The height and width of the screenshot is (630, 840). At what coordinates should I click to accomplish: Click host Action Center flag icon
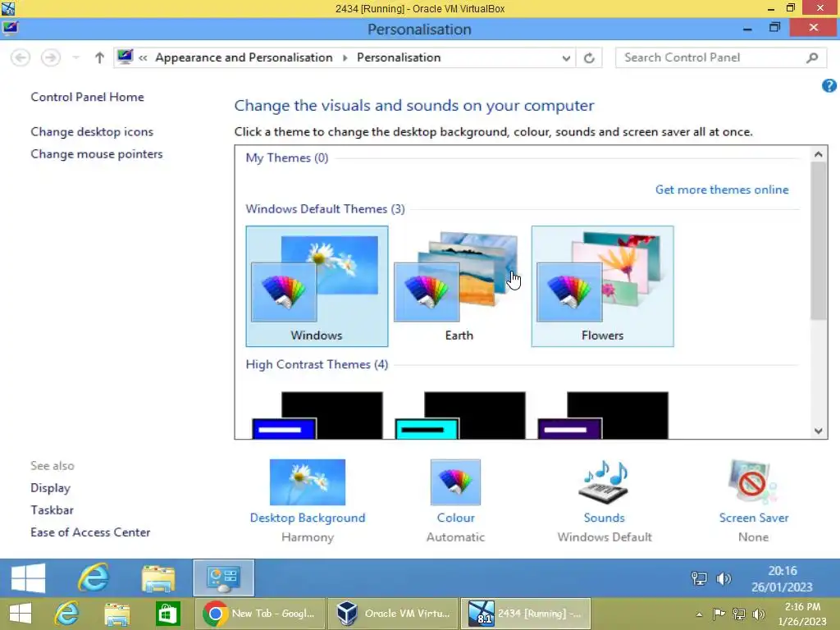(x=719, y=614)
